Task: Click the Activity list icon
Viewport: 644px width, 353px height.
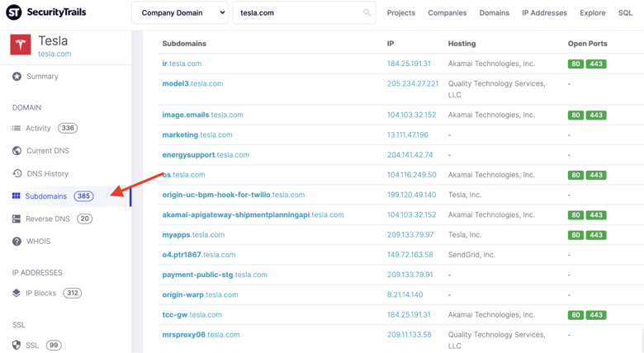Action: pos(17,128)
